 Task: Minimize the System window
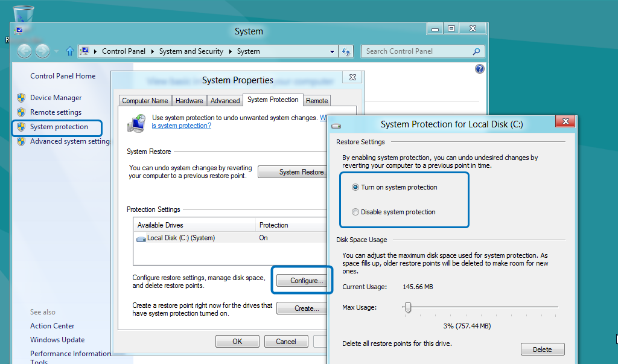(435, 29)
